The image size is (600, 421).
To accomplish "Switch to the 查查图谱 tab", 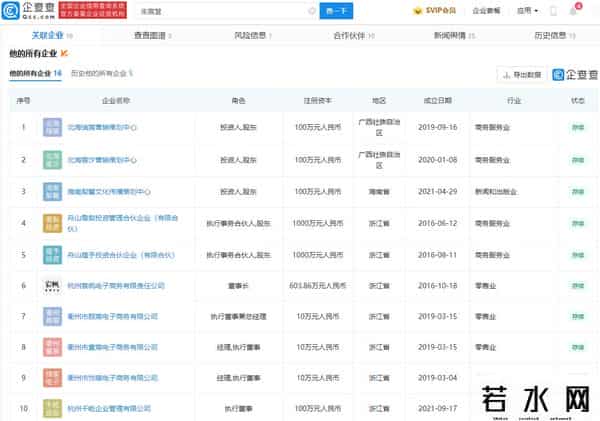I will pyautogui.click(x=152, y=36).
